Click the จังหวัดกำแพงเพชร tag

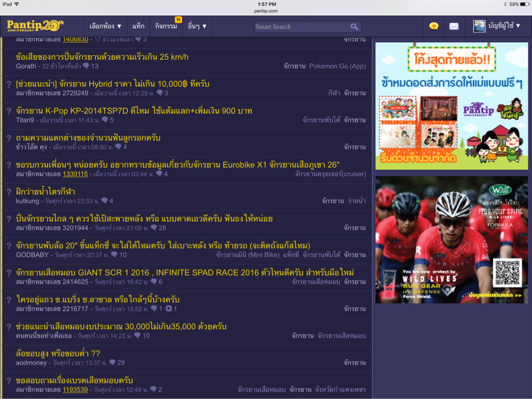pyautogui.click(x=340, y=390)
